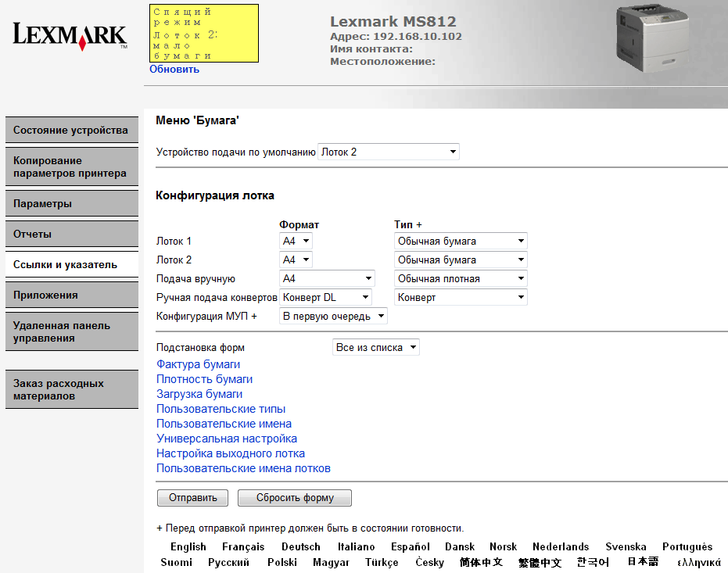Open the default feed source dropdown Лоток 2
The width and height of the screenshot is (728, 573).
389,152
